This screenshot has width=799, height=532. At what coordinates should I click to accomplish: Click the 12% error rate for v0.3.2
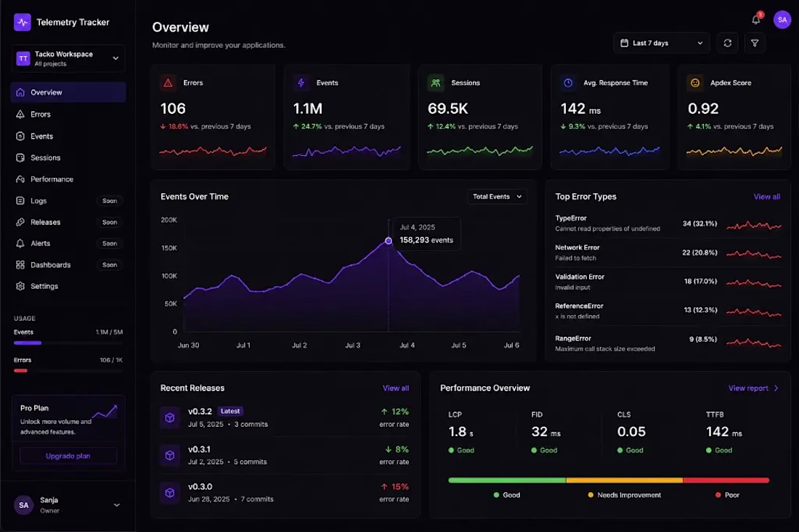click(x=395, y=412)
